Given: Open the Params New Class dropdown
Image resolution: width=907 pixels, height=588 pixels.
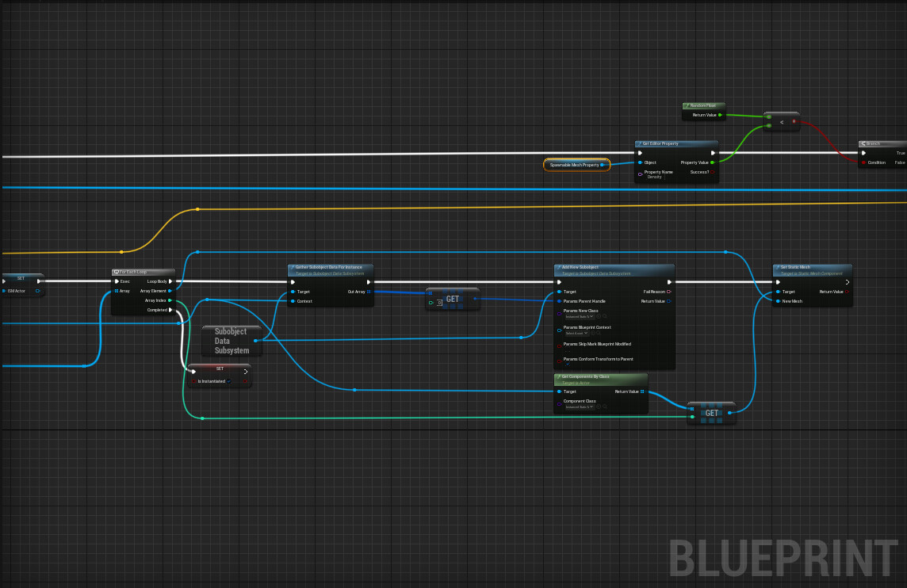Looking at the screenshot, I should pyautogui.click(x=579, y=316).
